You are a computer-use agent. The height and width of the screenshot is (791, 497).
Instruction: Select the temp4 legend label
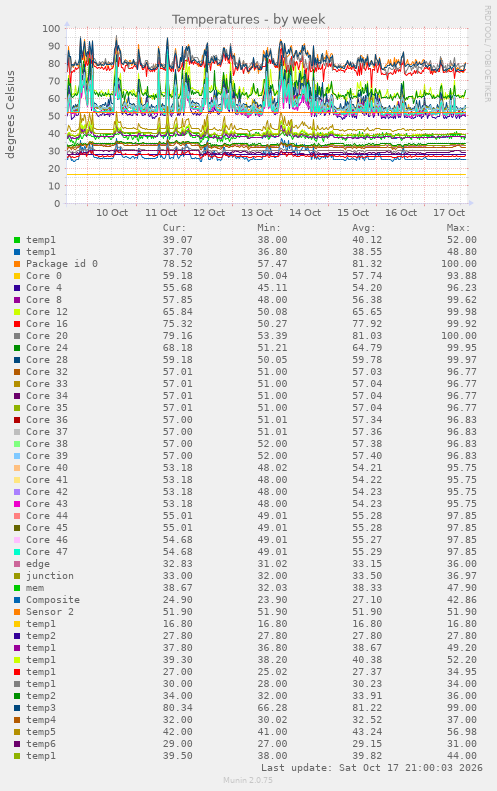[41, 720]
